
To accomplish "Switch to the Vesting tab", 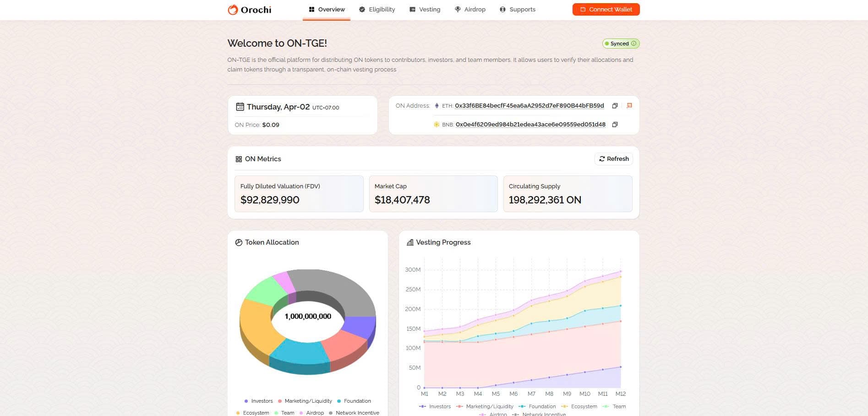I will [425, 10].
